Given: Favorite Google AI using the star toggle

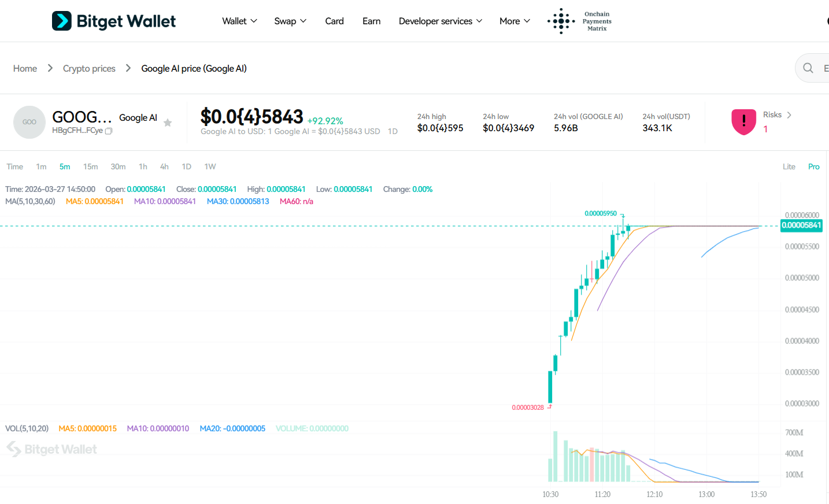Looking at the screenshot, I should tap(168, 123).
